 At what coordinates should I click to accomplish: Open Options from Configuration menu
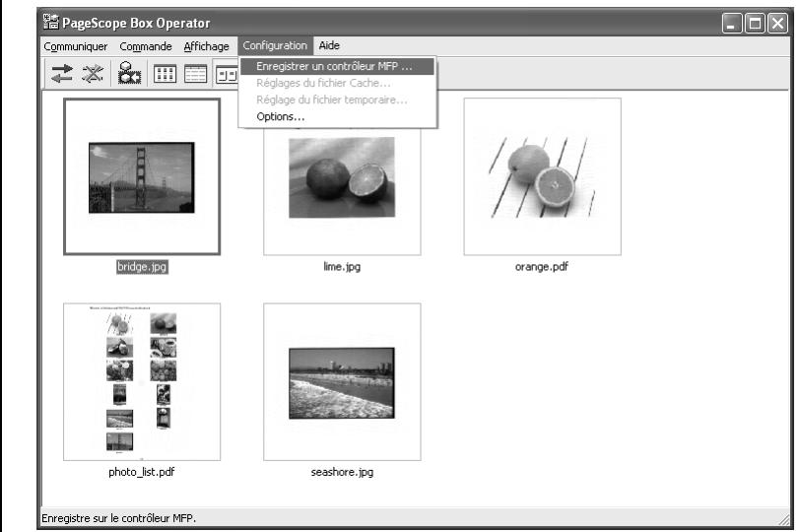337,116
